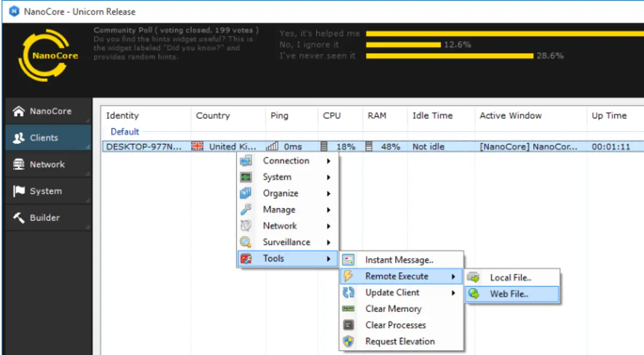This screenshot has height=355, width=644.
Task: Click the 'Not idle' cell
Action: coord(429,147)
